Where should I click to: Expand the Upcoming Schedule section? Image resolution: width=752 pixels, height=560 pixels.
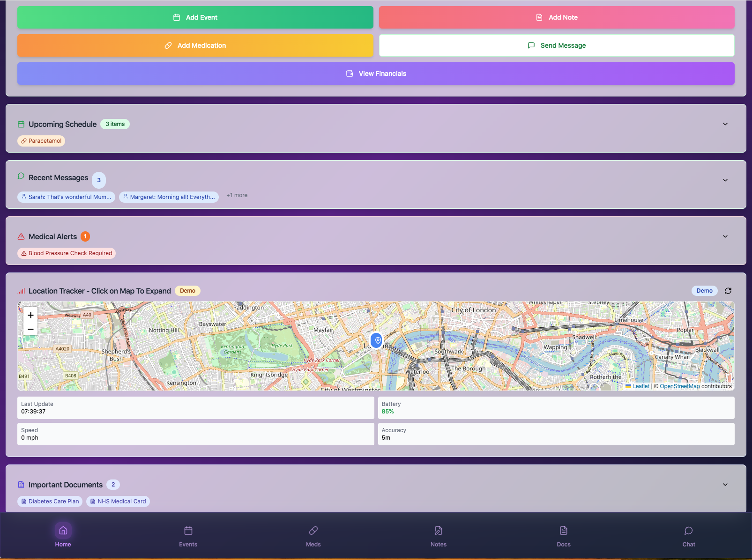pos(725,124)
